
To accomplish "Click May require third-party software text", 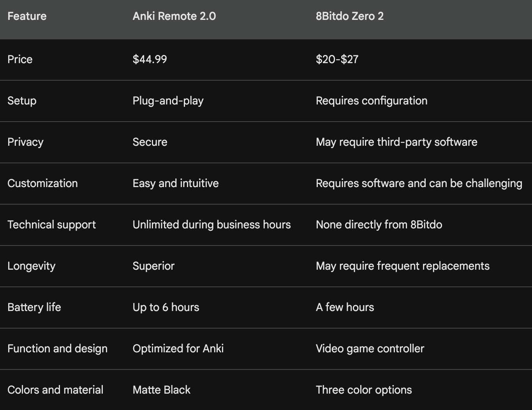I will tap(396, 142).
